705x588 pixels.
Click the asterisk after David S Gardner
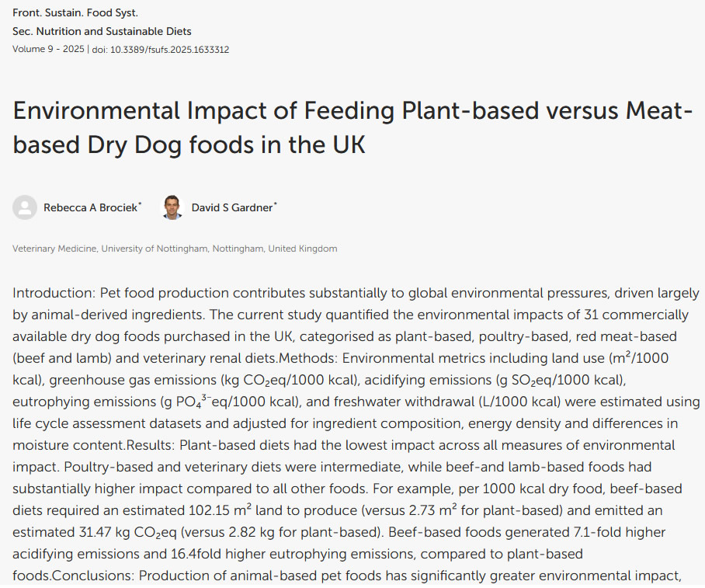pyautogui.click(x=275, y=205)
